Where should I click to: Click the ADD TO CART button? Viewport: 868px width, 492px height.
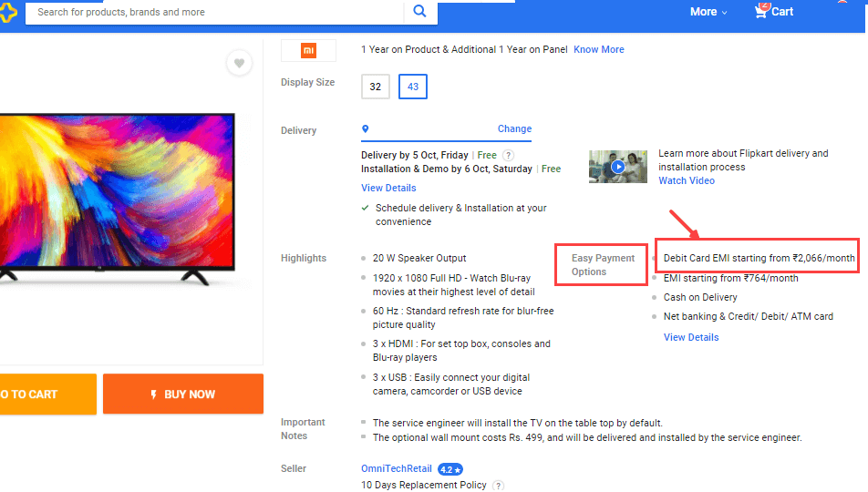tap(48, 394)
